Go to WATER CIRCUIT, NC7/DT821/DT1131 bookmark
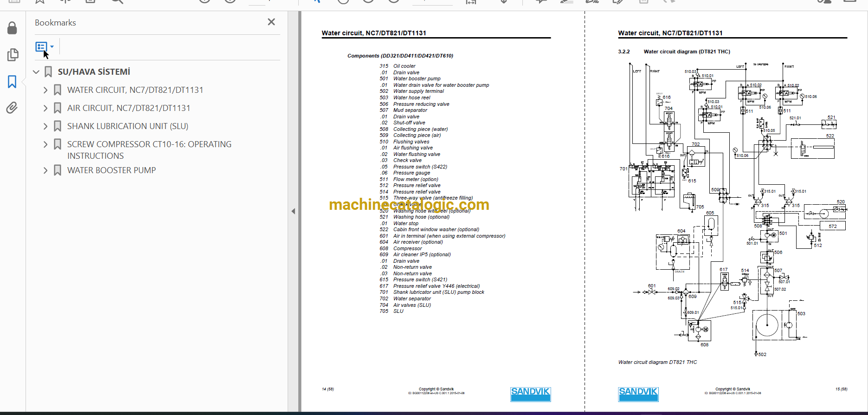The height and width of the screenshot is (415, 868). point(135,90)
